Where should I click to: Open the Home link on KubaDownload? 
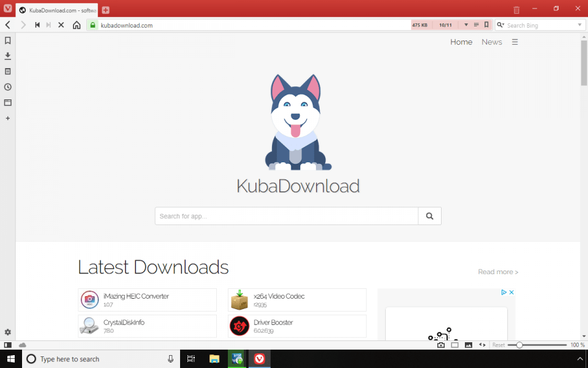tap(461, 42)
